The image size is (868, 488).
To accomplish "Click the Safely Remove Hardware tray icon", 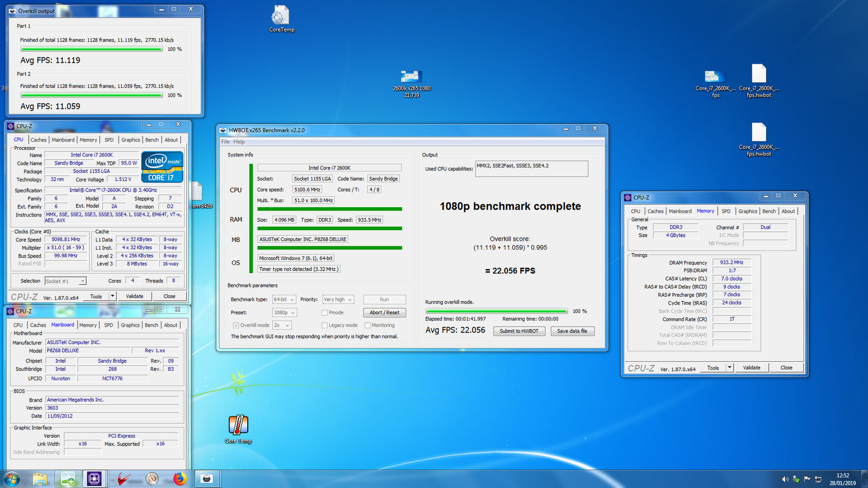I will tap(796, 479).
